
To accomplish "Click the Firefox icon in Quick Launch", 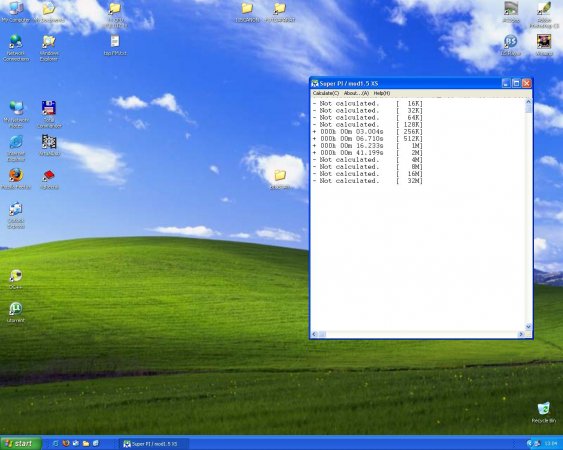I will coord(66,444).
